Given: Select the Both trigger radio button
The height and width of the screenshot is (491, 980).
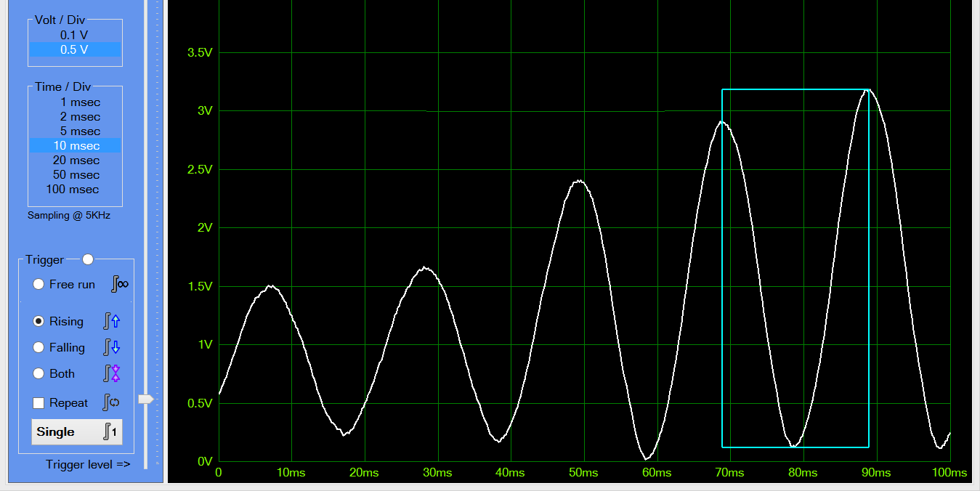Looking at the screenshot, I should click(37, 373).
